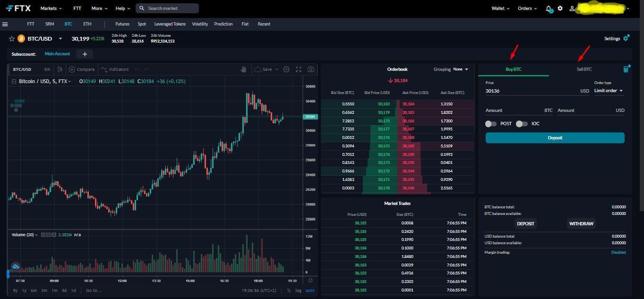
Task: Click the FTX logo
Action: point(18,8)
